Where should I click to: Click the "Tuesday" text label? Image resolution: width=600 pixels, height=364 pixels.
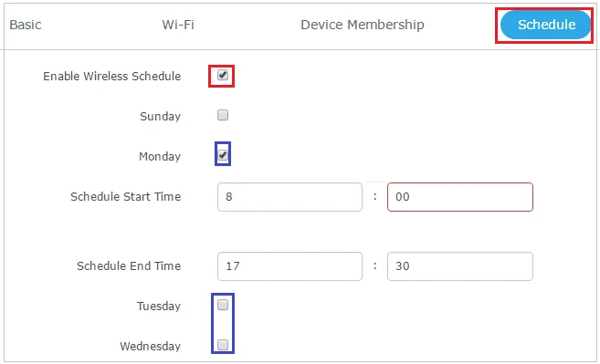(159, 306)
